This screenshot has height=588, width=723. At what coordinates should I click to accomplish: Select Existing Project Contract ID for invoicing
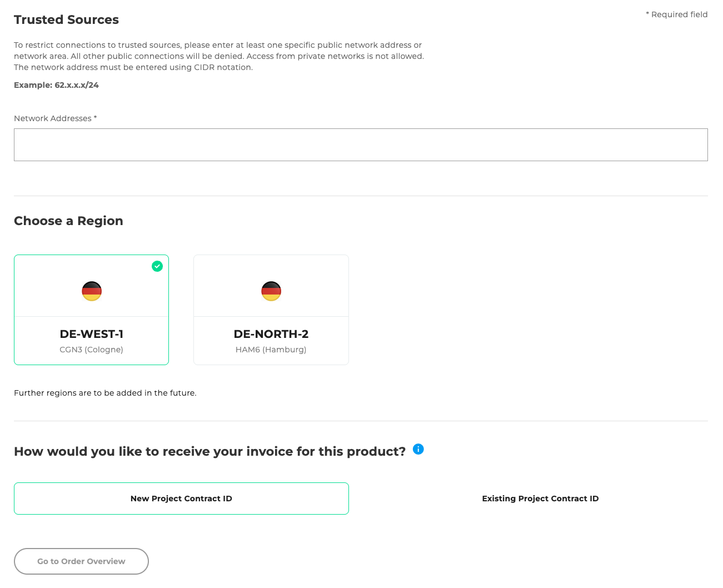click(540, 499)
